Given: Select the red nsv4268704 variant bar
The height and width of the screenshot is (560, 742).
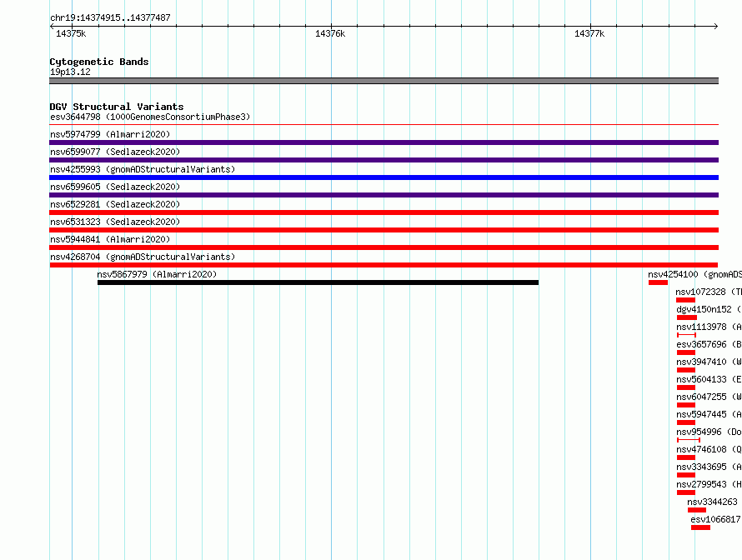Looking at the screenshot, I should tap(384, 265).
